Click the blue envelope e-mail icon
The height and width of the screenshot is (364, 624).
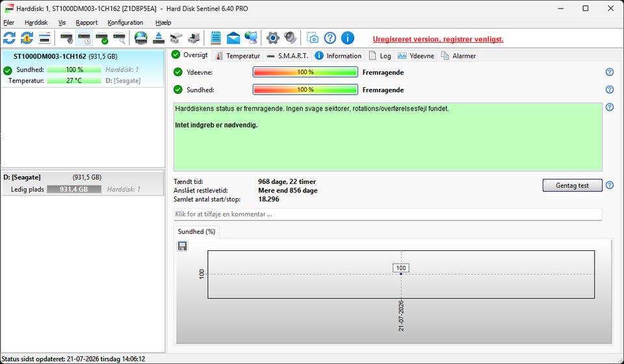point(233,38)
